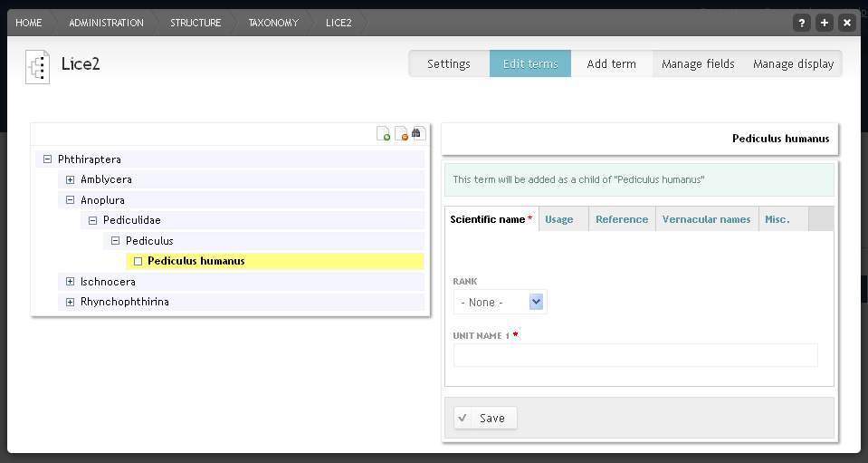Image resolution: width=868 pixels, height=463 pixels.
Task: Select the Reference form tab
Action: pos(622,219)
